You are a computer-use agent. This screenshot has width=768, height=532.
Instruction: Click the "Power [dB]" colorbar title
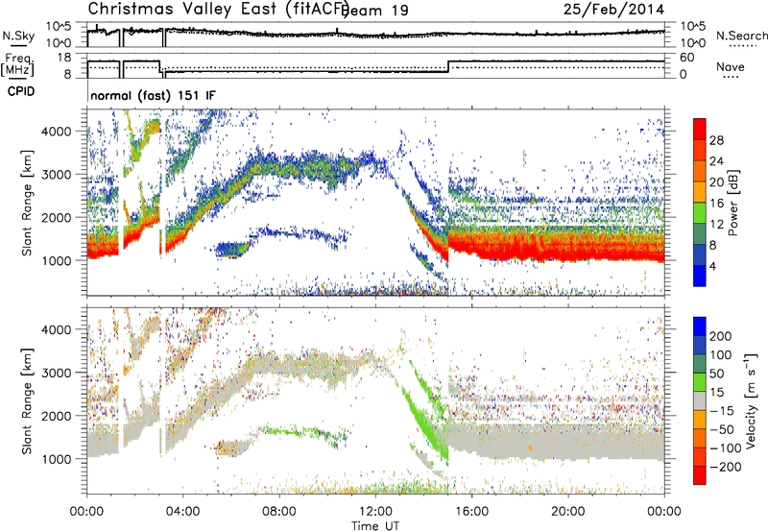click(x=733, y=203)
